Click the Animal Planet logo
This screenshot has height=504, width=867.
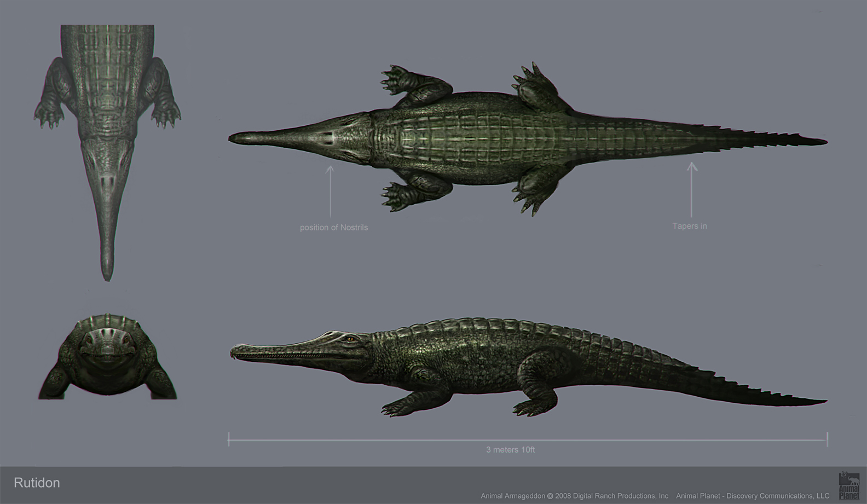click(849, 486)
